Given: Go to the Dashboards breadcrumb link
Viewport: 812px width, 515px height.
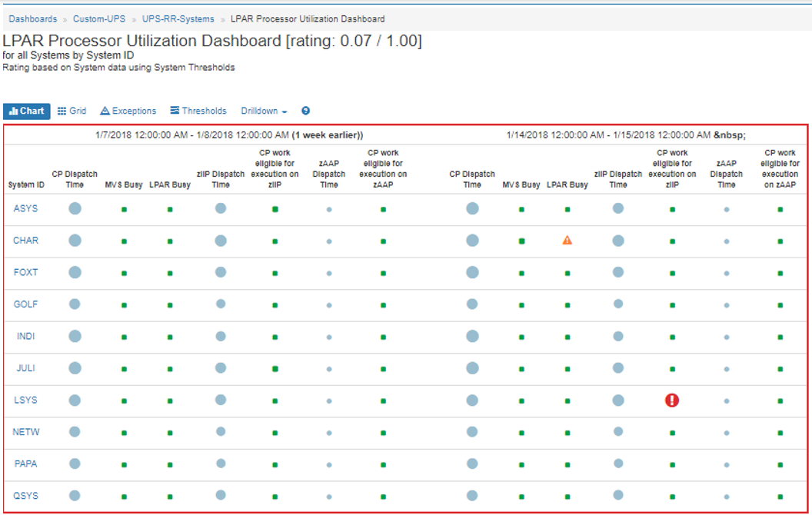Looking at the screenshot, I should (x=32, y=18).
